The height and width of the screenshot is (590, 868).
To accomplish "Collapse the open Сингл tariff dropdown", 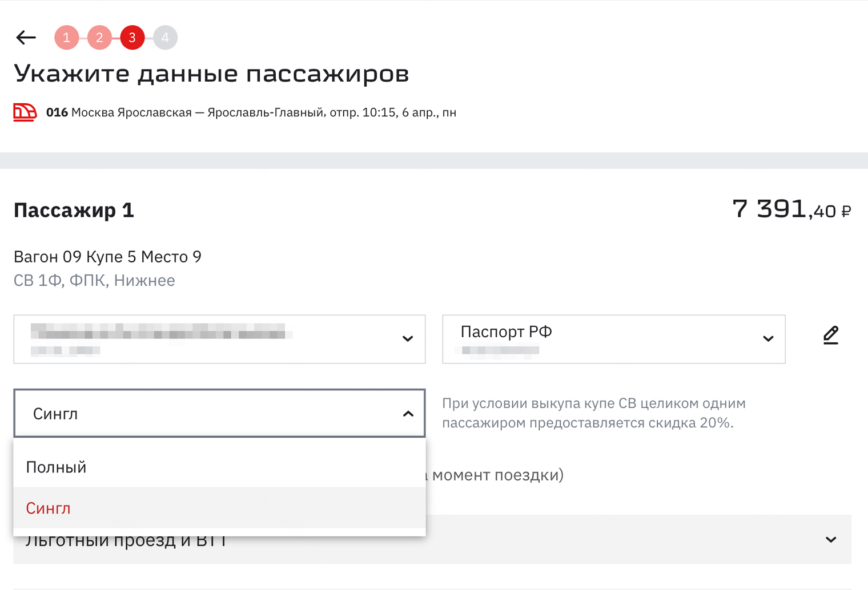I will (x=407, y=413).
